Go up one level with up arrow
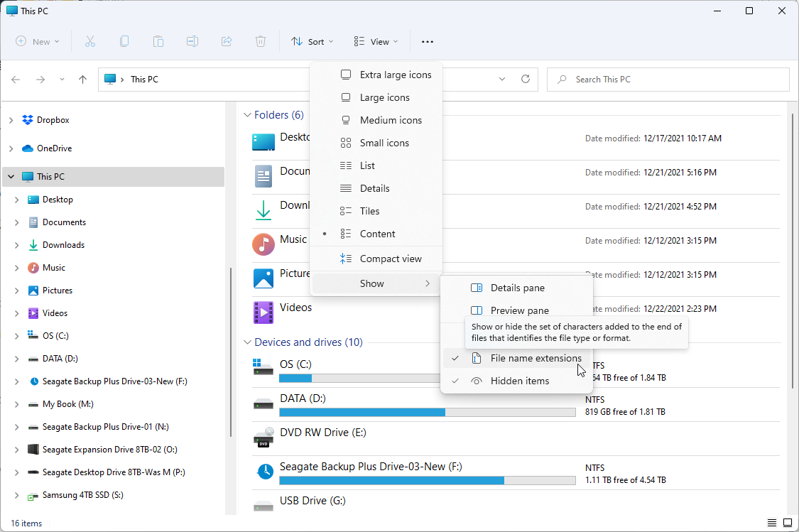 82,80
